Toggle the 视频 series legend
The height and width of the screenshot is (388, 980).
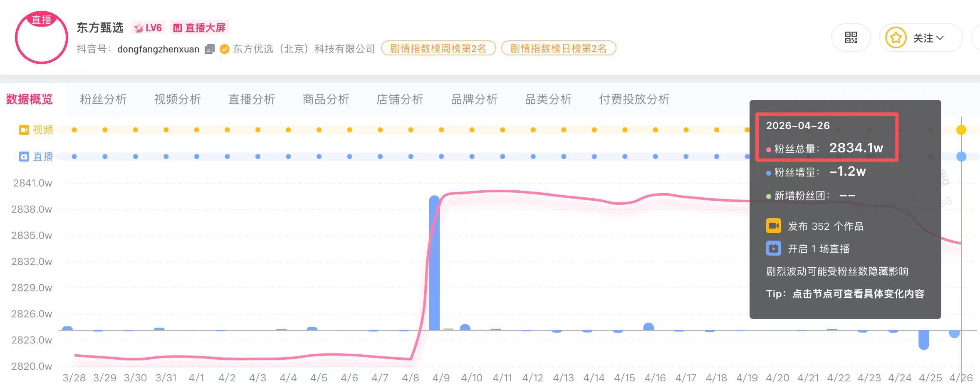pos(36,130)
